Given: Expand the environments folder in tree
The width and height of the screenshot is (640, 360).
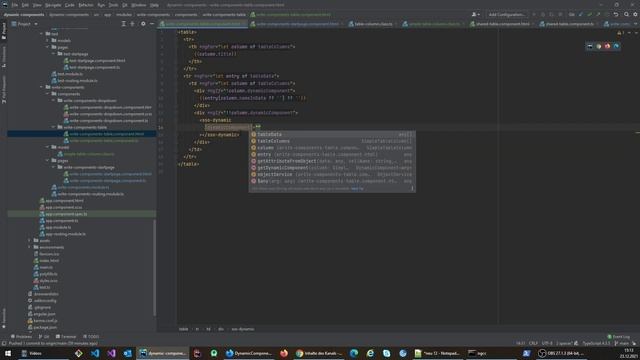Looking at the screenshot, I should tap(30, 247).
